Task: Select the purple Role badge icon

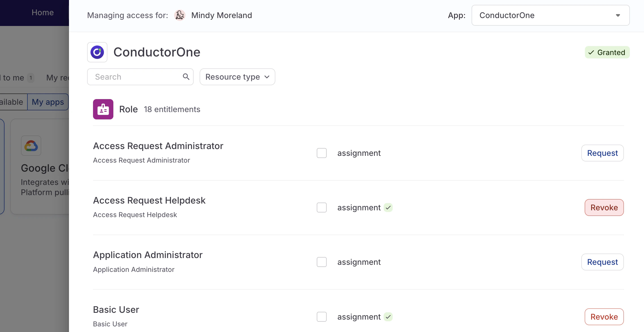Action: (x=103, y=109)
